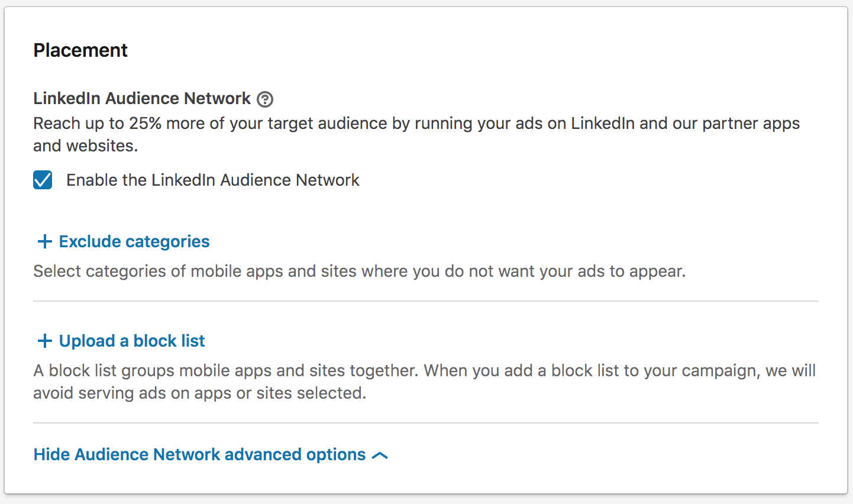Click the words 'and websites.' in the description
Viewport: 853px width, 504px height.
click(x=85, y=146)
